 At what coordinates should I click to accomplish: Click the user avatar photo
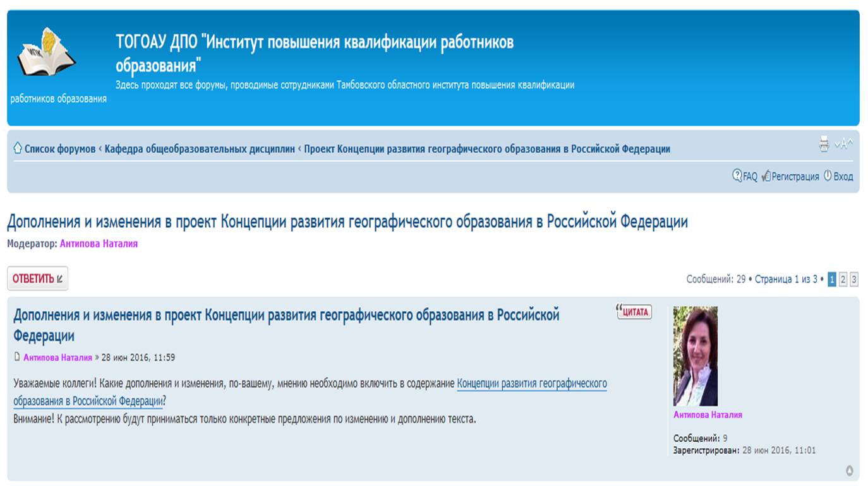(x=695, y=356)
